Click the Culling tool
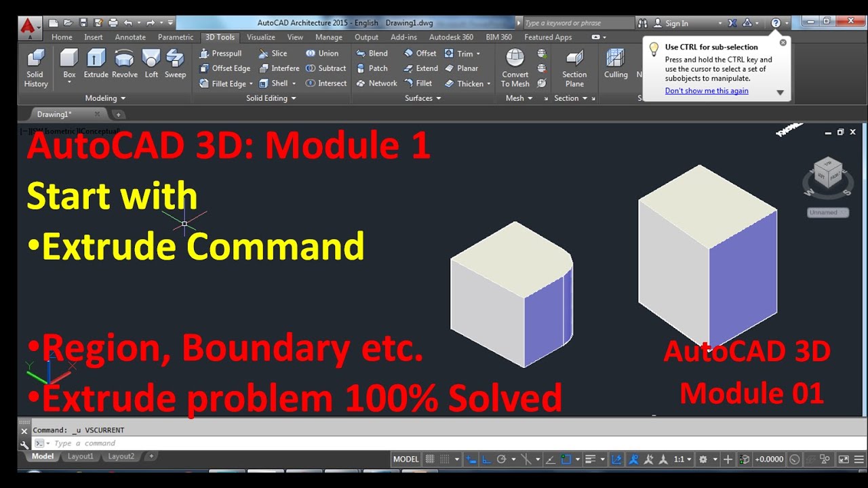Image resolution: width=868 pixels, height=488 pixels. 616,64
